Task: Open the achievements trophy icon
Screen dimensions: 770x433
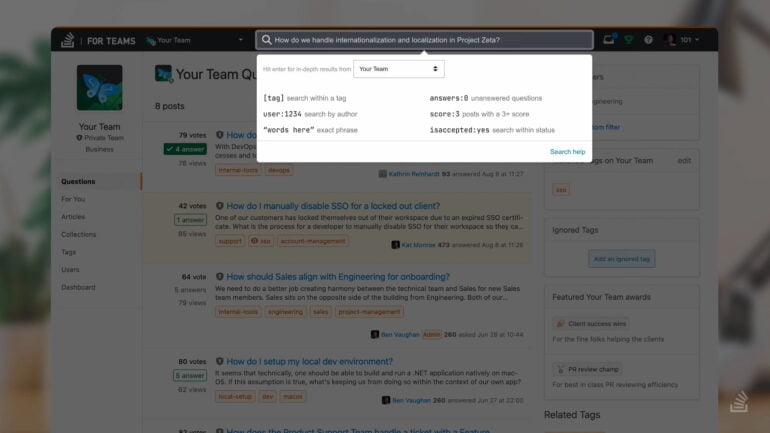Action: (629, 40)
